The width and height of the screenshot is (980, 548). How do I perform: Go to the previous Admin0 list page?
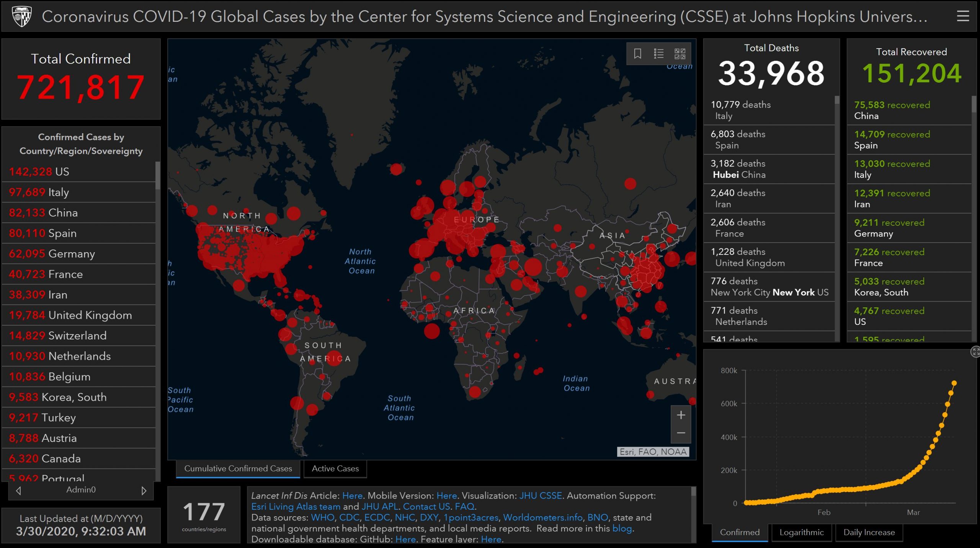18,490
